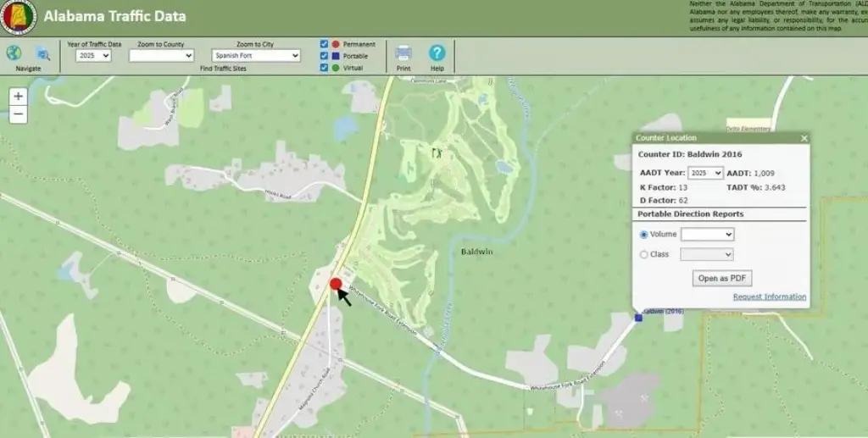Open the Volume direction dropdown

click(707, 235)
